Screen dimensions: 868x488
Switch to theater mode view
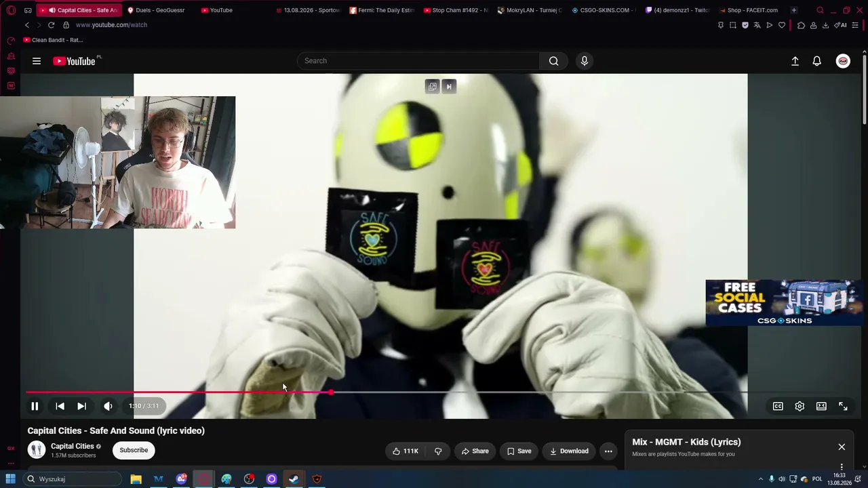pyautogui.click(x=821, y=406)
